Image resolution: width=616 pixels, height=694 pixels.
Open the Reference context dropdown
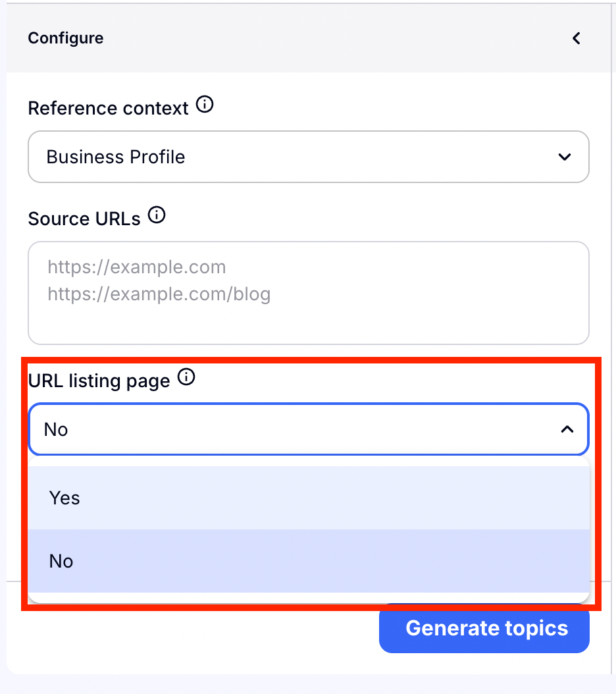(308, 157)
